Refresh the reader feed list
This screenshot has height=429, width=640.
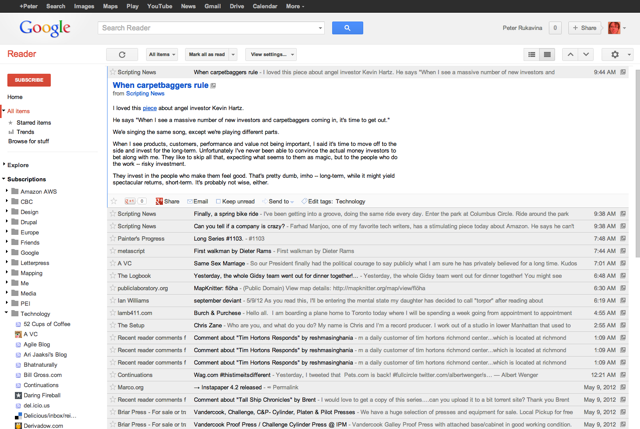[122, 54]
